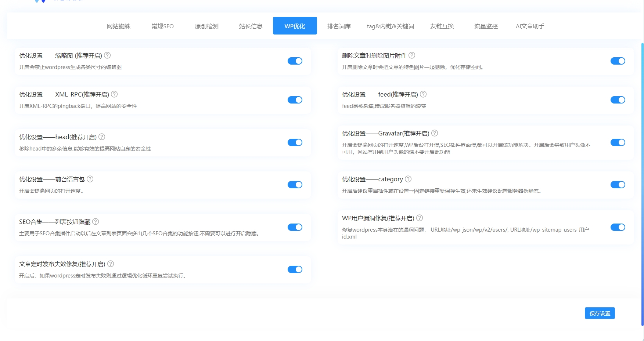The width and height of the screenshot is (644, 341).
Task: Open help icon for 删除文章时删除图片附件
Action: tap(412, 55)
